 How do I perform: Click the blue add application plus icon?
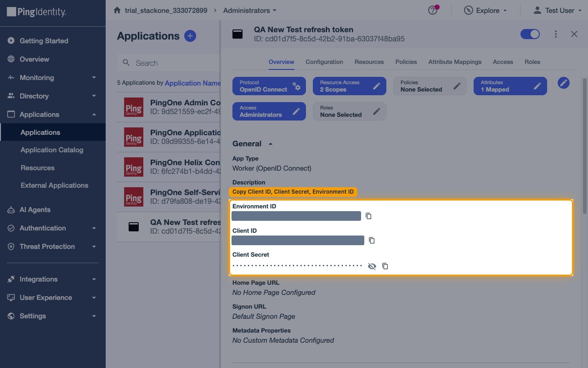pos(190,36)
